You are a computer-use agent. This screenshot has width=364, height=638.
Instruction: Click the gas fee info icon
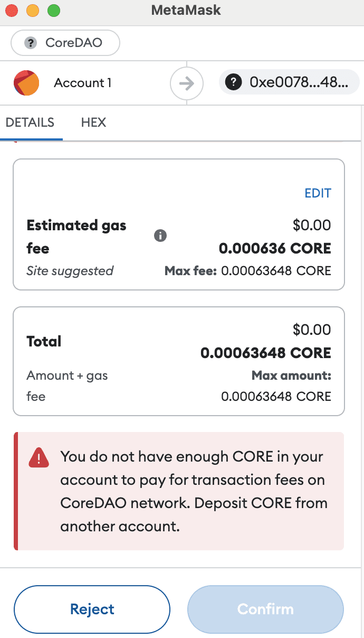tap(160, 236)
